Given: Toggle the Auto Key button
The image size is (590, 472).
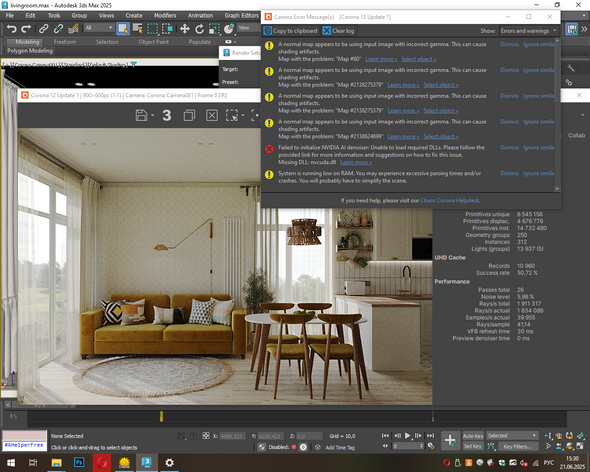Looking at the screenshot, I should coord(473,436).
